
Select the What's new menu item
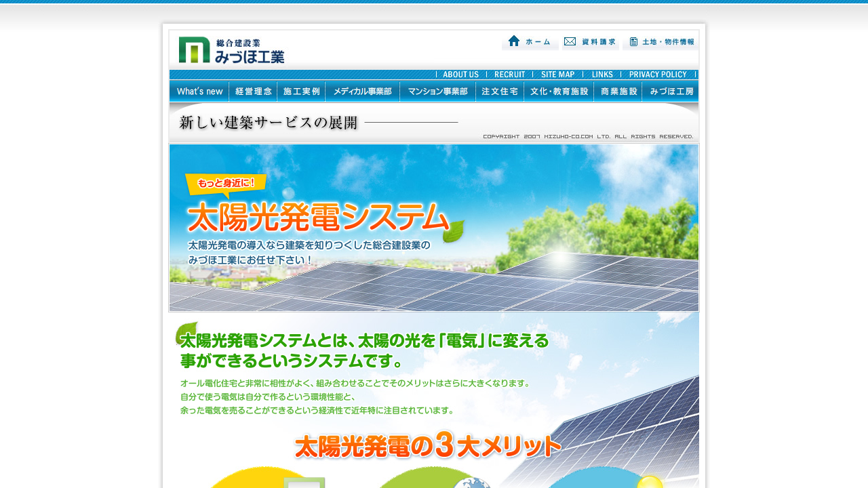(x=199, y=91)
